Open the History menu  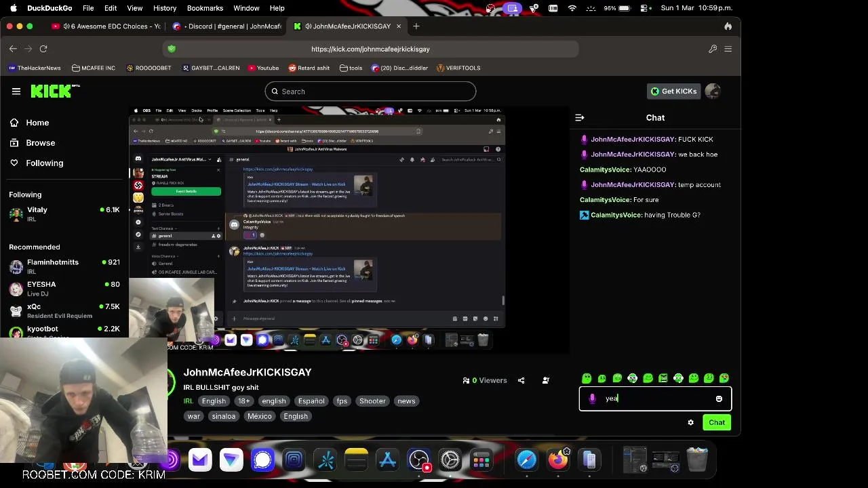[x=165, y=8]
